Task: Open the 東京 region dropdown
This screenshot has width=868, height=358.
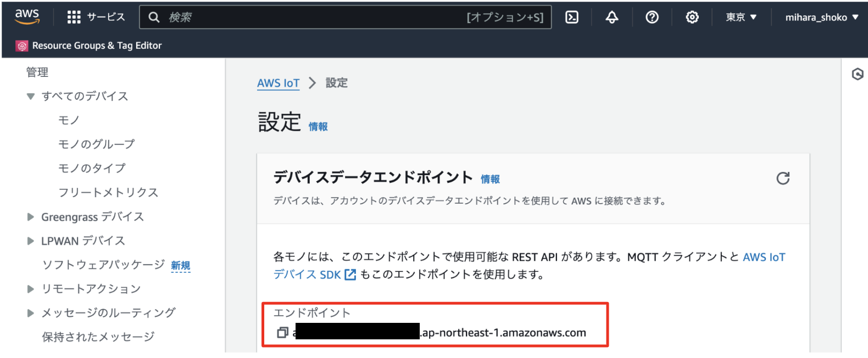Action: pyautogui.click(x=741, y=17)
